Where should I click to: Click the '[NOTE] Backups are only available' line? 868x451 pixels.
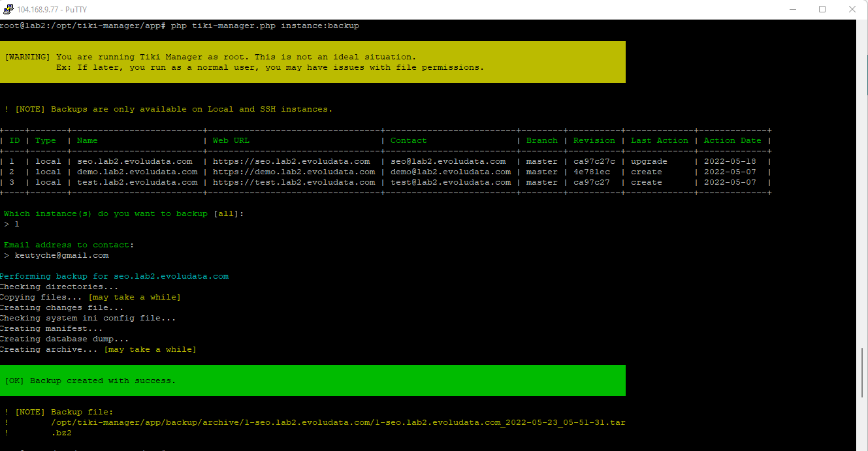coord(169,109)
